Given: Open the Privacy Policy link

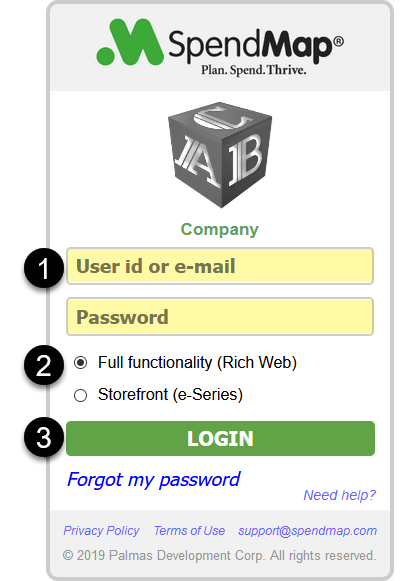Looking at the screenshot, I should [x=101, y=531].
